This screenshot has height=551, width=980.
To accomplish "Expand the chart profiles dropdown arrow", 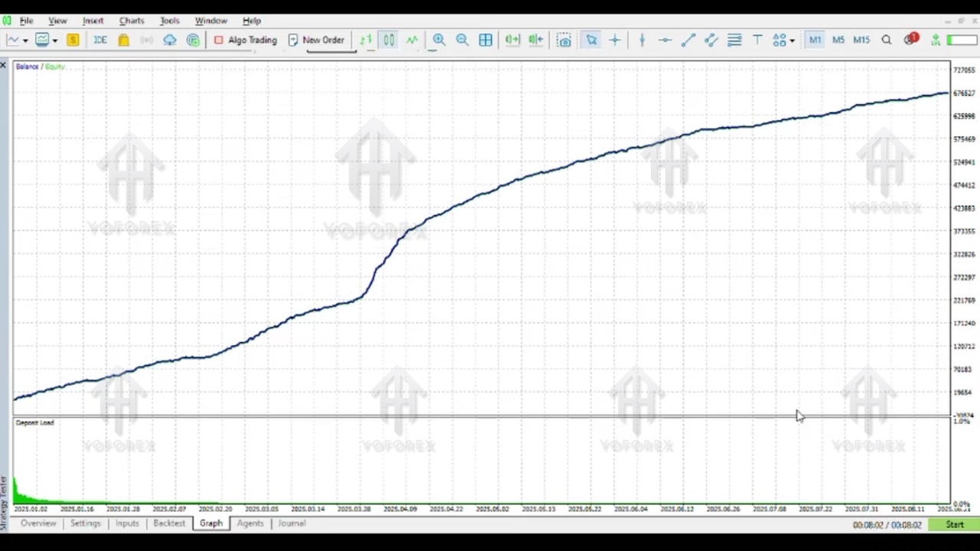I will pos(55,41).
